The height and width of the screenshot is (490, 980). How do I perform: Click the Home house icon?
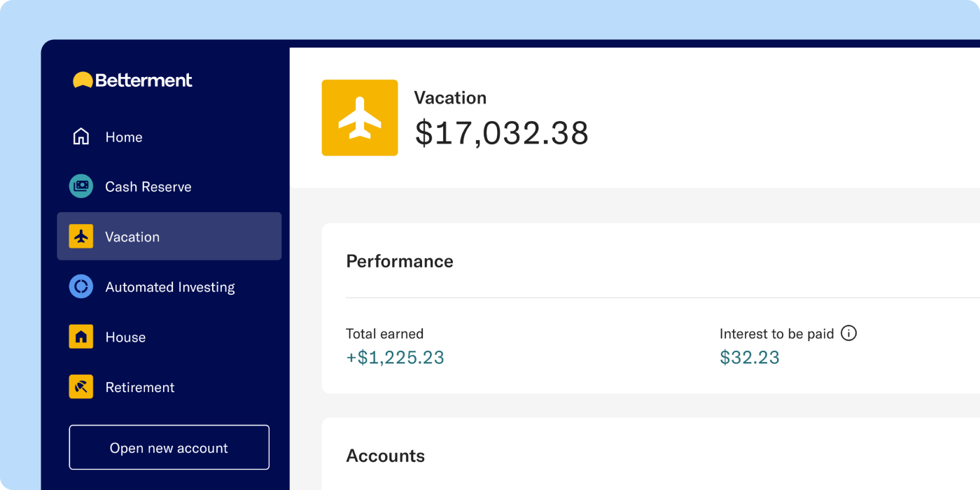pos(81,136)
